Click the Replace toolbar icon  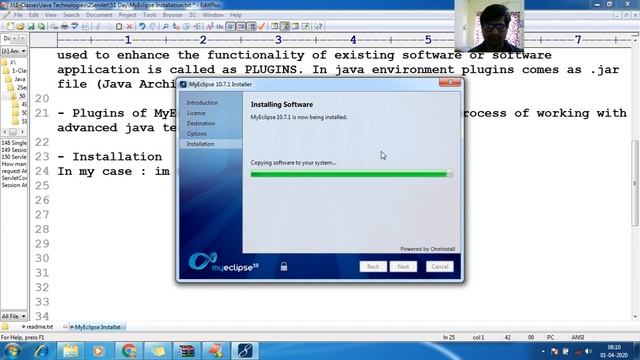pos(176,27)
